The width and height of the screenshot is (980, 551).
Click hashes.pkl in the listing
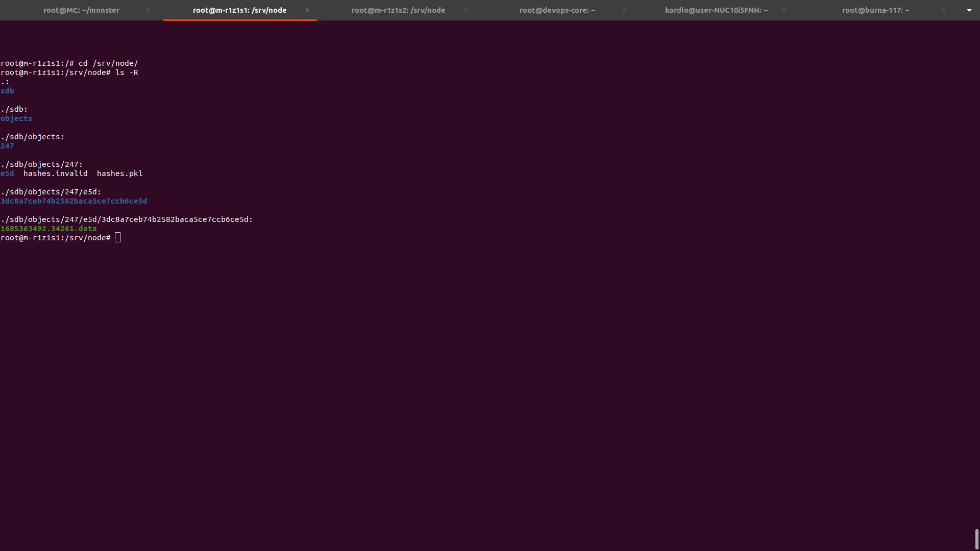coord(119,173)
